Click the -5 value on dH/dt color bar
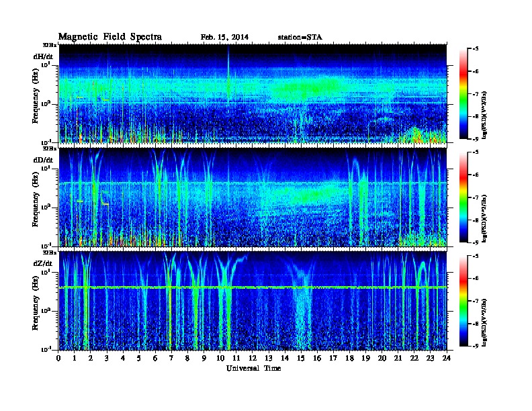The image size is (532, 411). click(x=476, y=49)
